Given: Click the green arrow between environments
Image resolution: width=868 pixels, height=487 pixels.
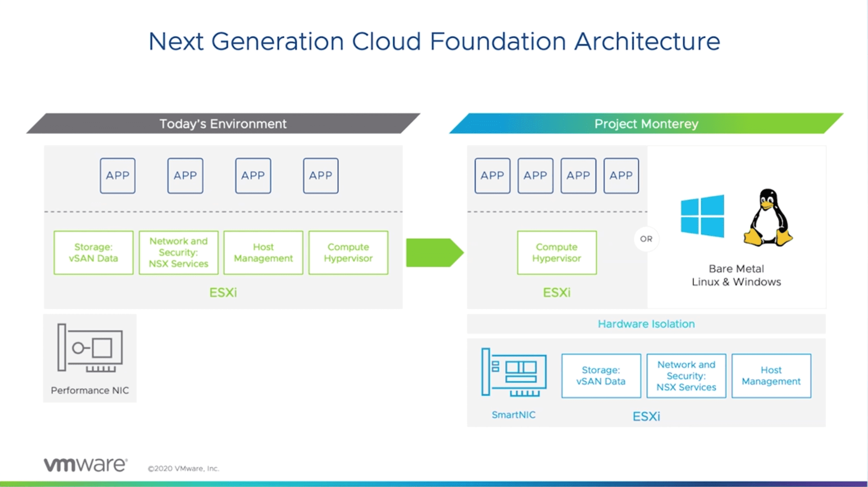Looking at the screenshot, I should point(435,253).
